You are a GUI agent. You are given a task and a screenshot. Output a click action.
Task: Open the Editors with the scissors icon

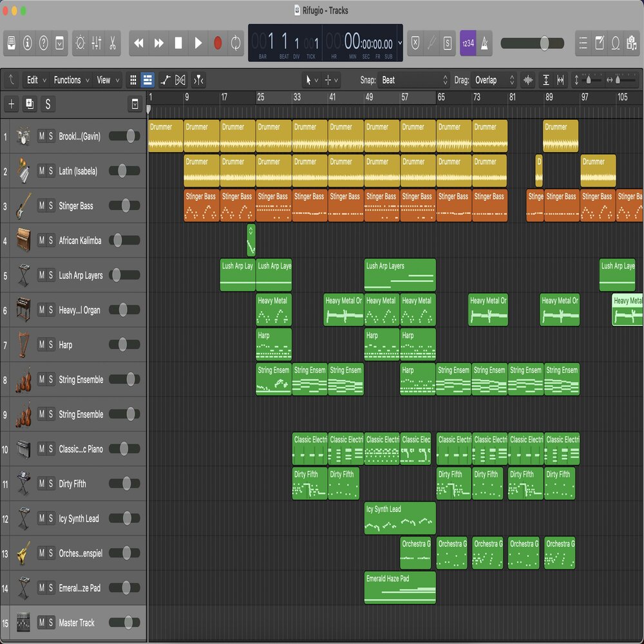(x=113, y=43)
